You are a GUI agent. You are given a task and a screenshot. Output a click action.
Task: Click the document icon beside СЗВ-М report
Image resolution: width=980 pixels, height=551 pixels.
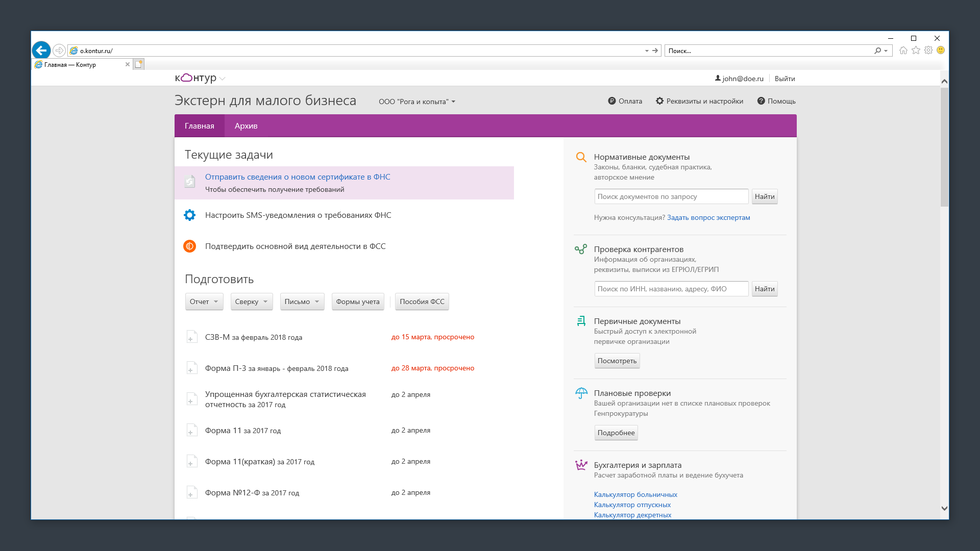[x=191, y=337]
